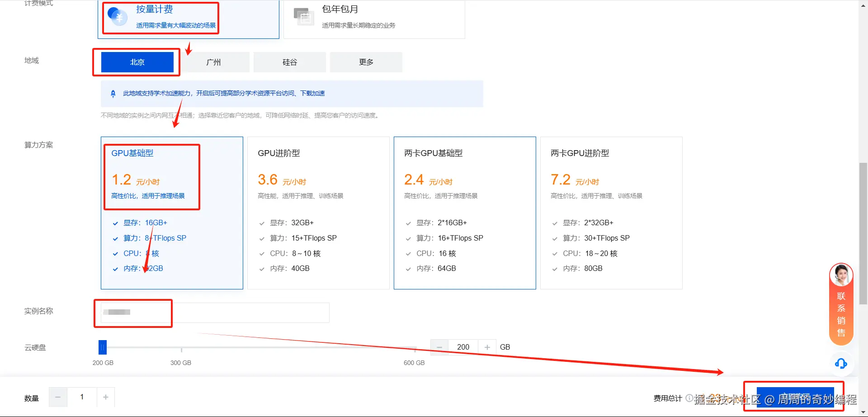
Task: Click the sales representative avatar photo
Action: click(841, 275)
